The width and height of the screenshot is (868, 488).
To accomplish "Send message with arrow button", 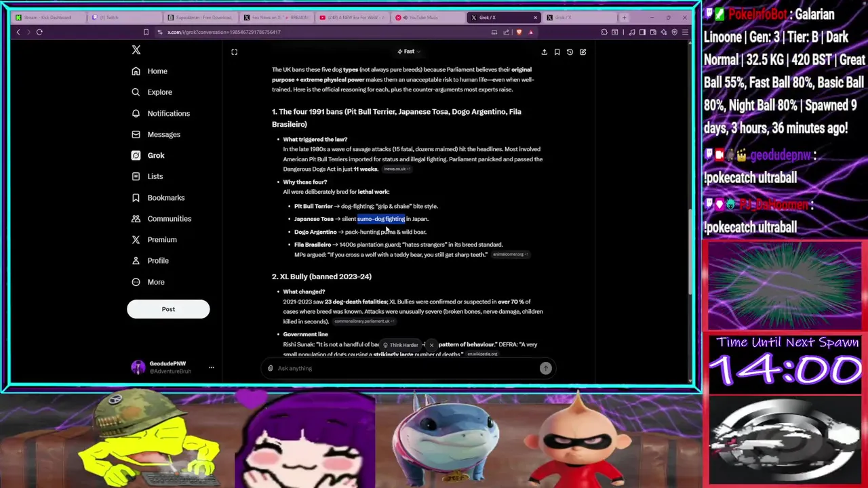I will pyautogui.click(x=546, y=368).
